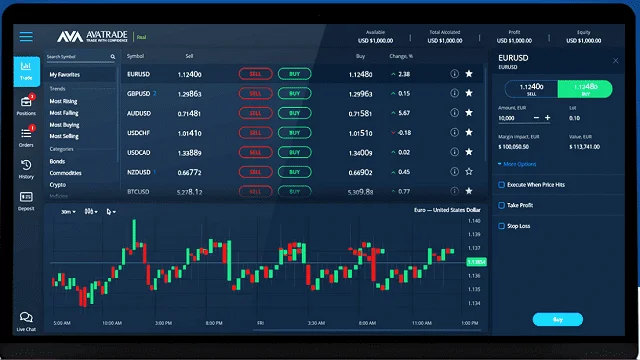Unfavorite GBPUSD with star
This screenshot has width=640, height=360.
click(469, 93)
